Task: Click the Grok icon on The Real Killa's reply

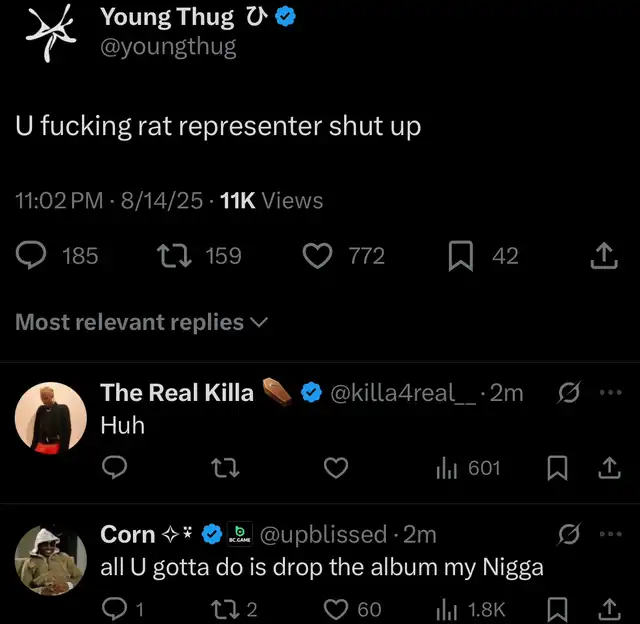Action: [x=566, y=393]
